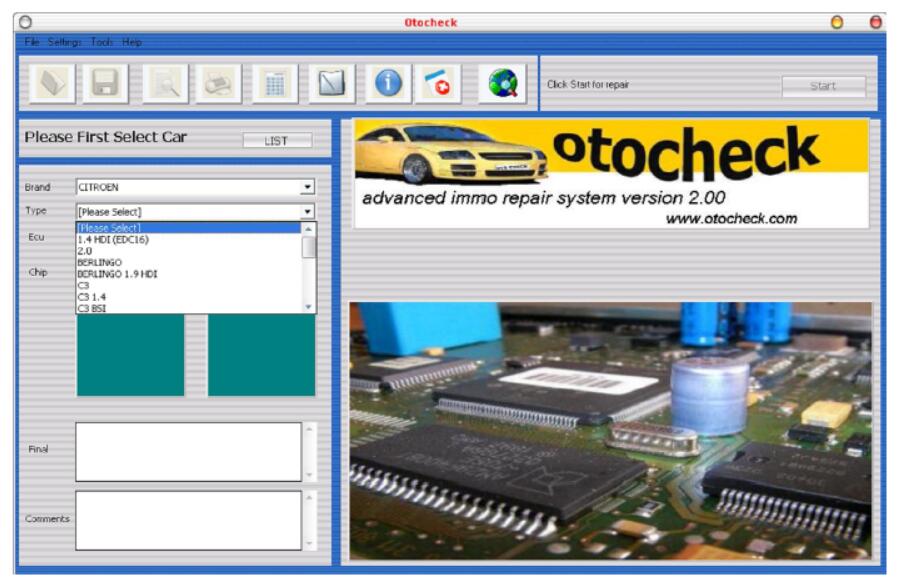Image resolution: width=902 pixels, height=582 pixels.
Task: Click the Print toolbar icon
Action: pos(218,83)
